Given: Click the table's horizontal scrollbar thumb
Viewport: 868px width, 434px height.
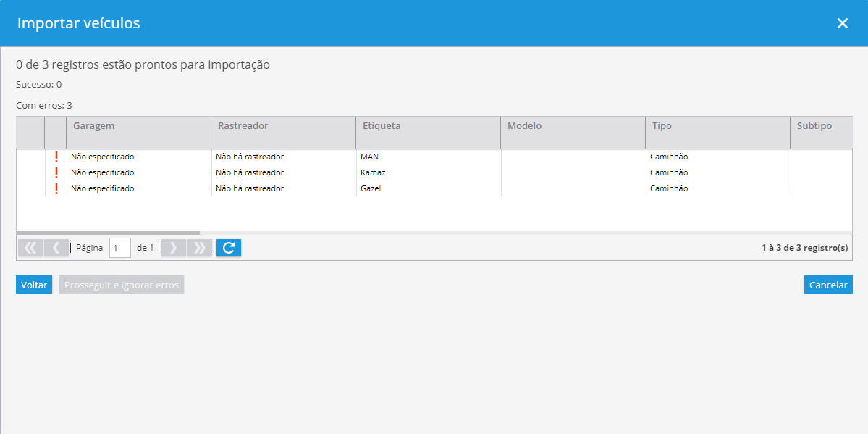Looking at the screenshot, I should 108,233.
